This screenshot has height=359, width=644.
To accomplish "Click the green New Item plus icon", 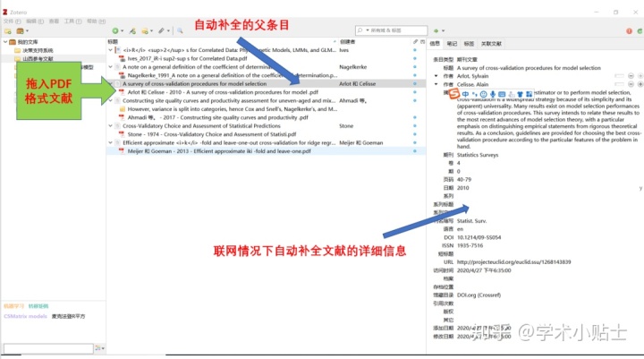I will coord(115,30).
